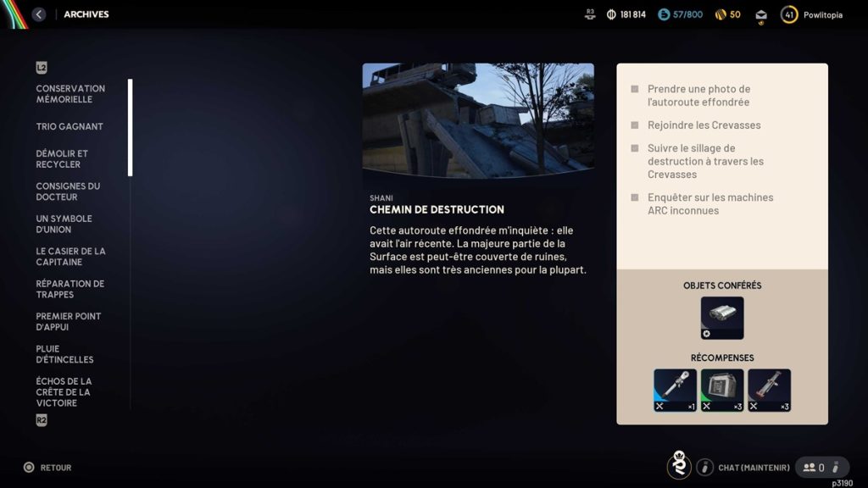Viewport: 868px width, 488px height.
Task: Open the mail icon in top bar
Action: click(761, 14)
